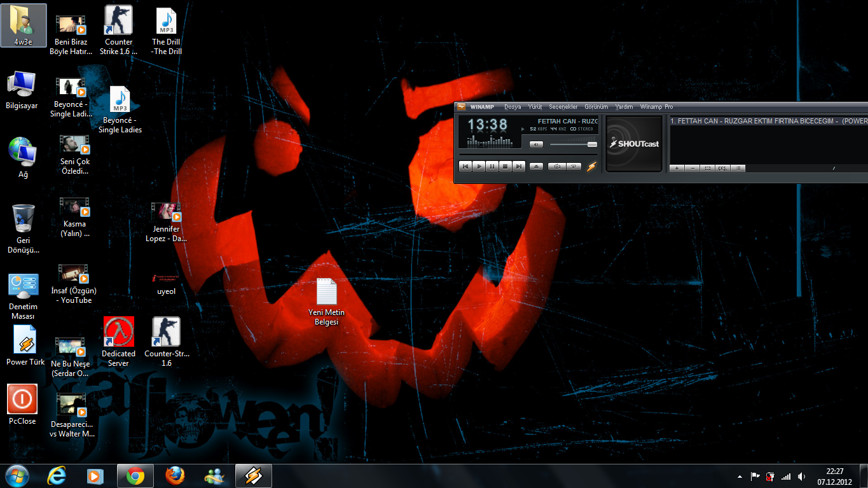
Task: Stop playback in Winamp
Action: point(506,167)
